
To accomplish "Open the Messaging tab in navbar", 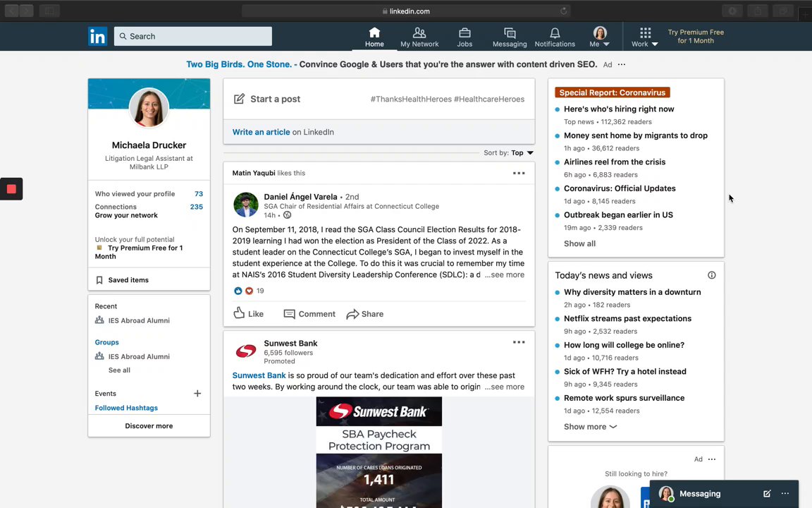I will (510, 37).
